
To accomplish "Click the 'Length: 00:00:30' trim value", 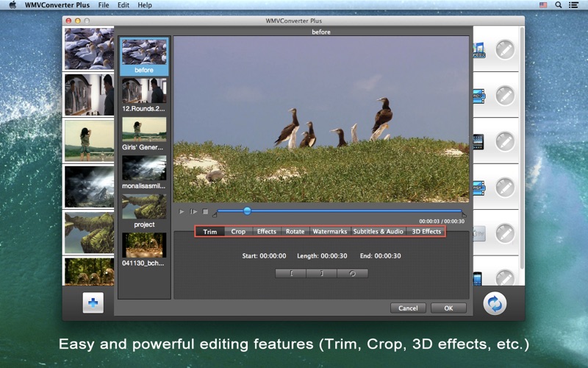I will tap(322, 255).
